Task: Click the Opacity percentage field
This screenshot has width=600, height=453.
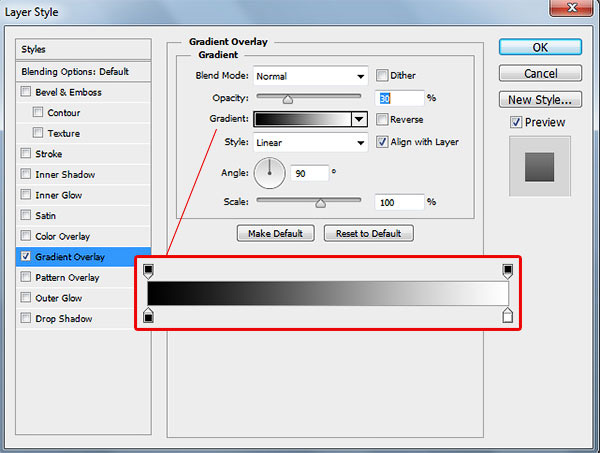Action: (x=399, y=98)
